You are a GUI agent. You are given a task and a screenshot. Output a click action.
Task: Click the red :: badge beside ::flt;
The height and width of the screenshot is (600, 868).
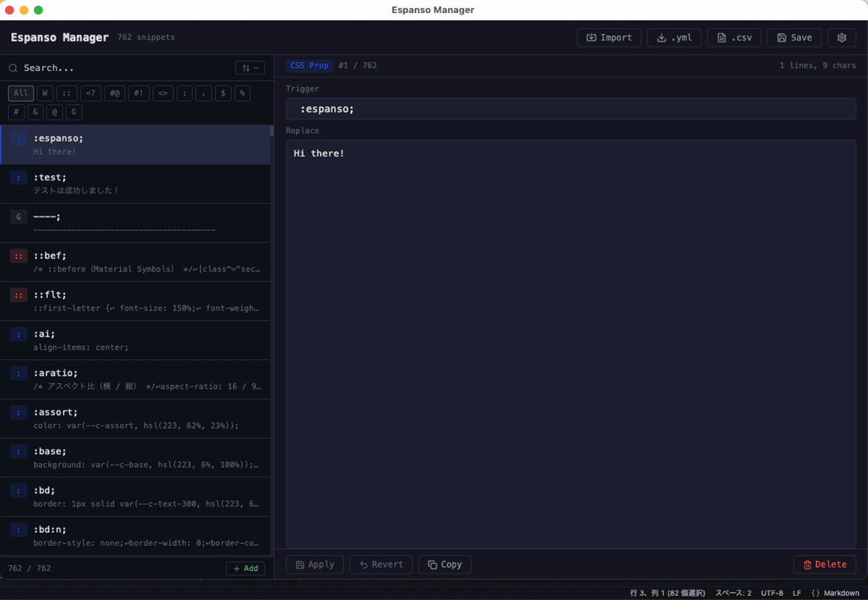(19, 295)
